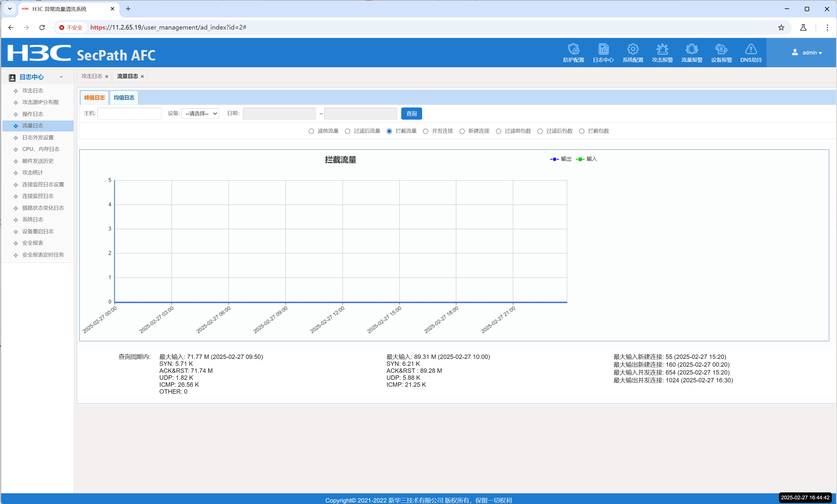Open 攻击统计 in the sidebar
Image resolution: width=837 pixels, height=504 pixels.
(32, 172)
